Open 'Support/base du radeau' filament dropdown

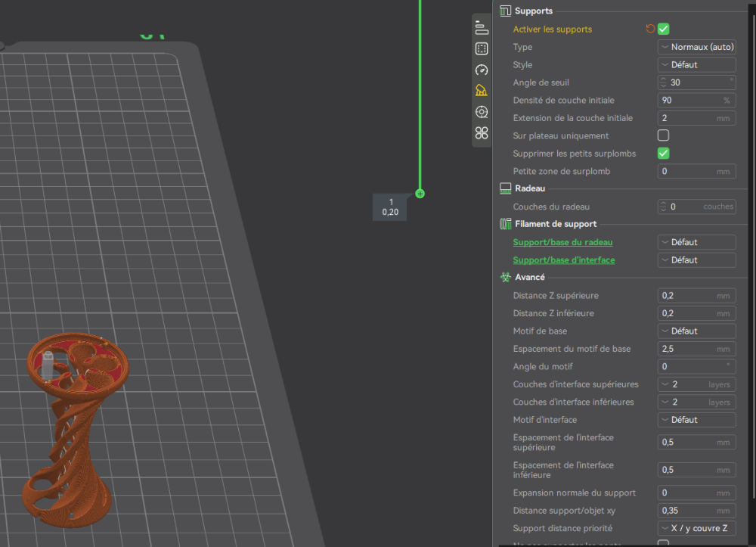tap(697, 242)
